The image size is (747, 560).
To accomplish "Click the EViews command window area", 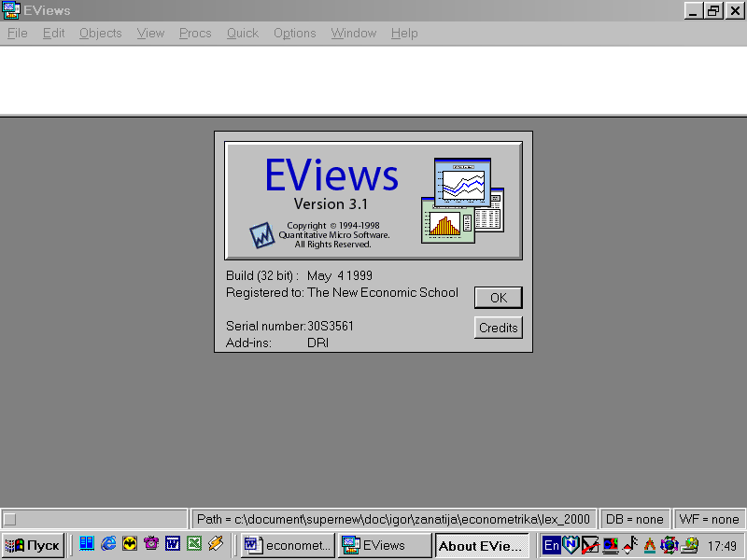I will click(x=373, y=80).
